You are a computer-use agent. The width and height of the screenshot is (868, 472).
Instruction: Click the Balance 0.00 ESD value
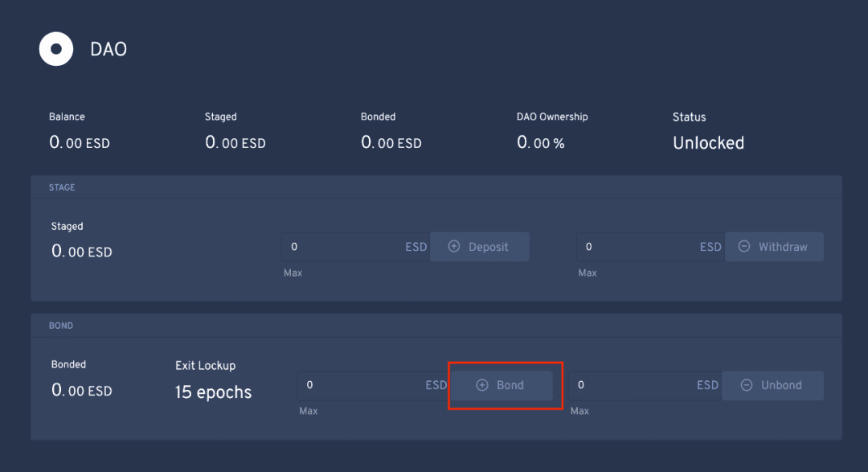point(79,143)
